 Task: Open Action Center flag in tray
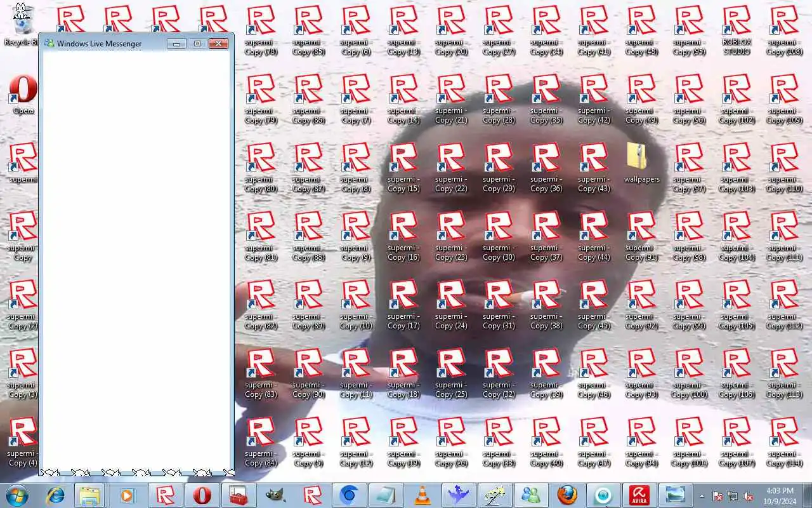(717, 496)
